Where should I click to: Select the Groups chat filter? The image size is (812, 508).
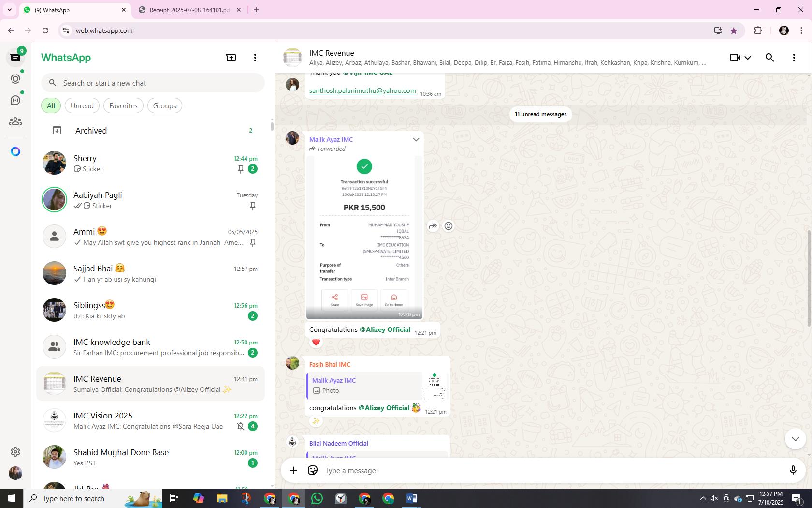point(165,106)
